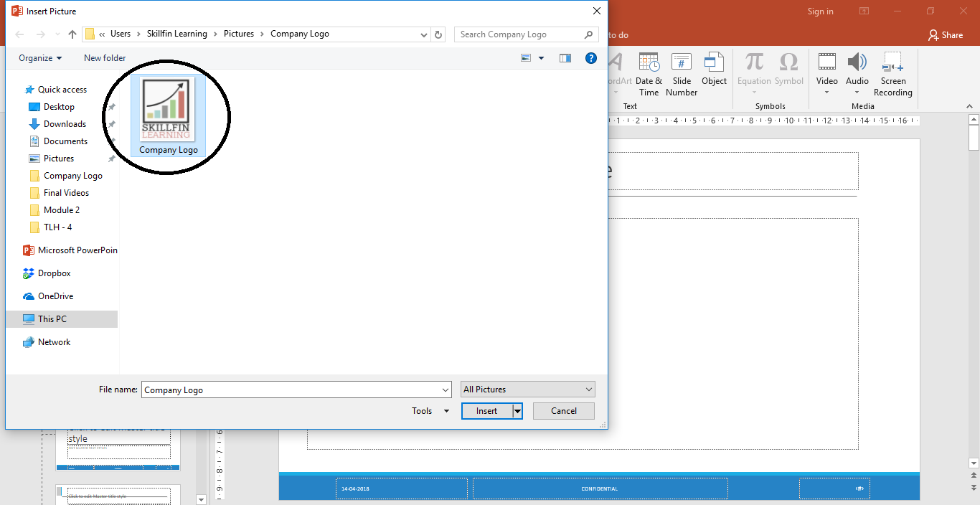Screen dimensions: 980x505
Task: Insert Date & Time from ribbon
Action: 649,74
